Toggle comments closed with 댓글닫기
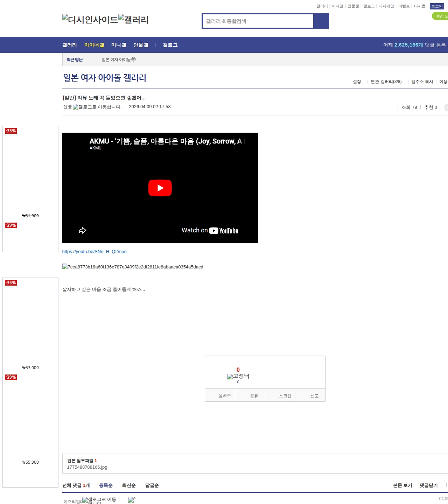Viewport: 448px width, 504px height. (428, 485)
